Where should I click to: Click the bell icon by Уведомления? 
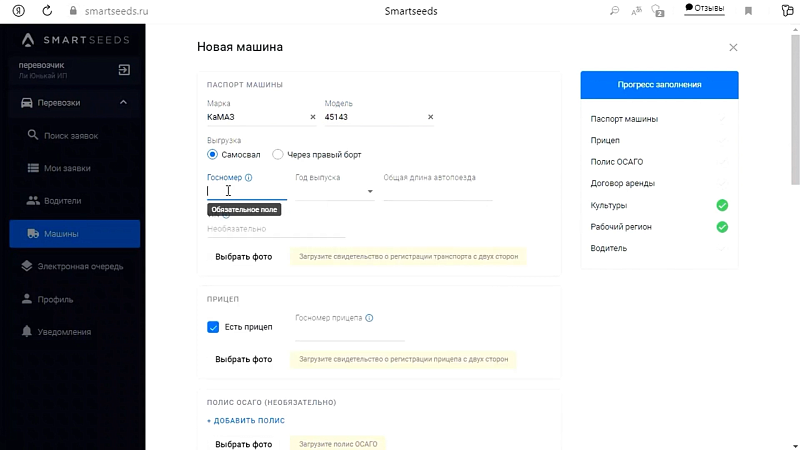point(27,331)
